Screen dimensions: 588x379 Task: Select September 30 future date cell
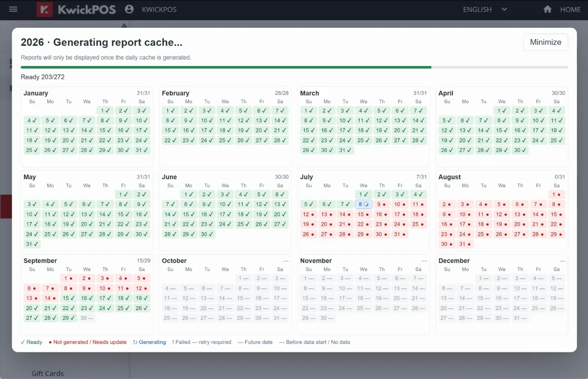pyautogui.click(x=87, y=318)
